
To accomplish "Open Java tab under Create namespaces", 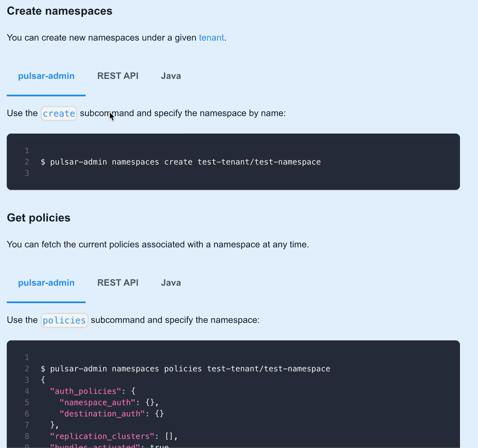I will [x=171, y=76].
